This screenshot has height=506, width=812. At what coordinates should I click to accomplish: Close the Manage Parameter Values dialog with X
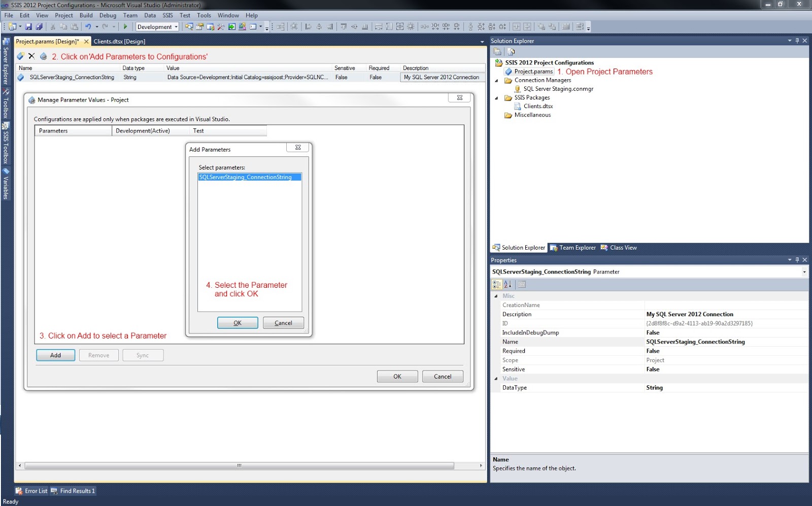[460, 98]
